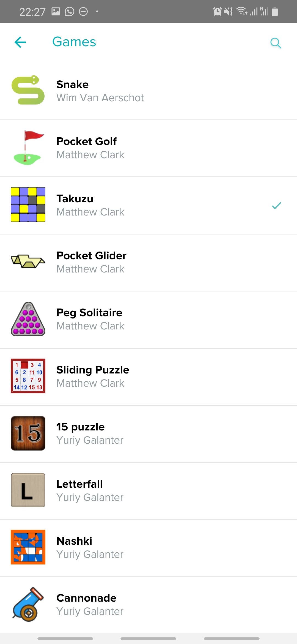Tap the Cannonade cannon icon
The image size is (297, 644).
point(28,604)
